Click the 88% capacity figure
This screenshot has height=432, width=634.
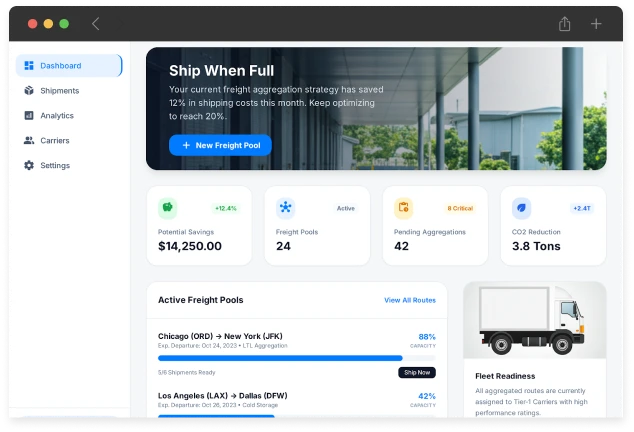[x=427, y=337]
